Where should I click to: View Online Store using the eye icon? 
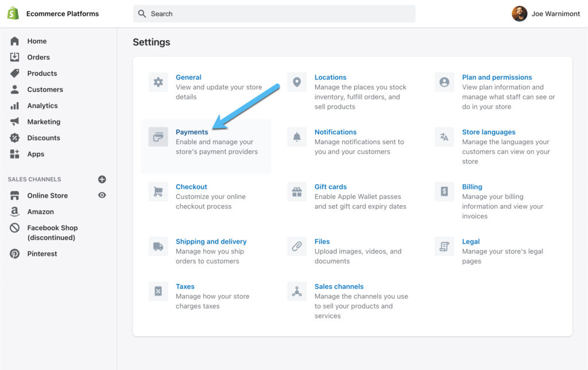coord(102,195)
